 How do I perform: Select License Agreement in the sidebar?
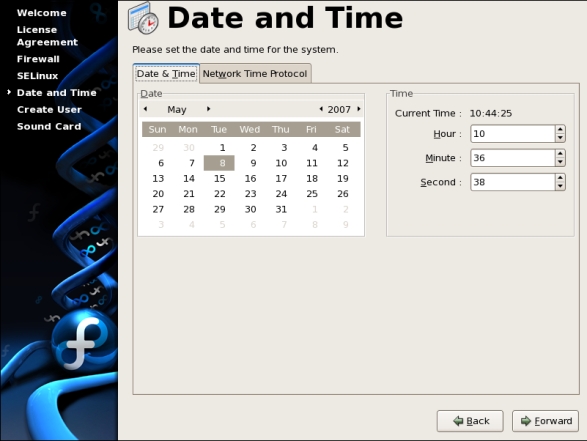(47, 36)
